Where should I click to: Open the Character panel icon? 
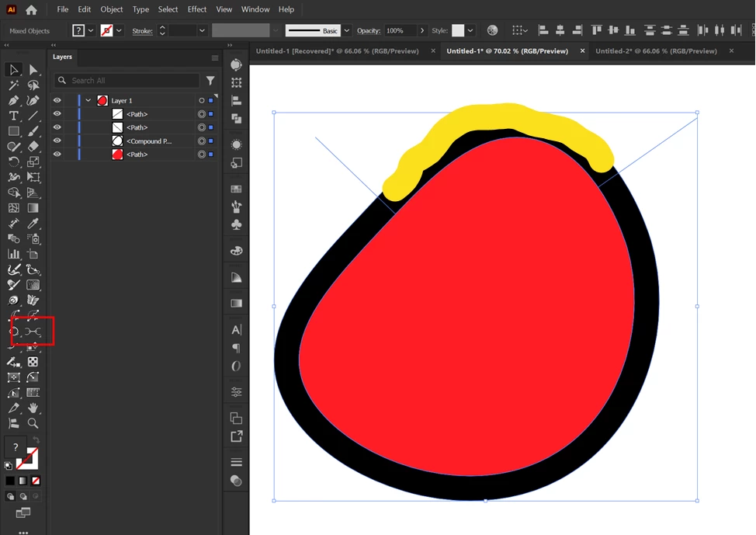(x=236, y=330)
